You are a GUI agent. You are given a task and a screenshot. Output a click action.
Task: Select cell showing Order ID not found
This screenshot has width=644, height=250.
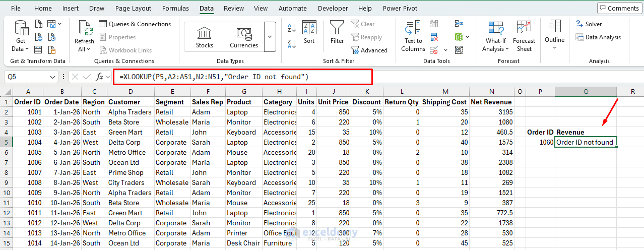click(586, 142)
